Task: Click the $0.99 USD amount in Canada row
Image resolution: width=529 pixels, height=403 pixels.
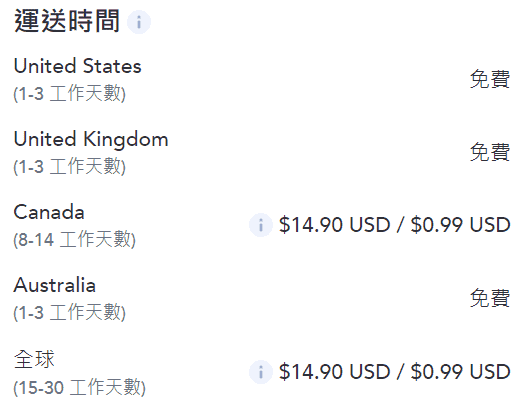Action: [x=460, y=225]
